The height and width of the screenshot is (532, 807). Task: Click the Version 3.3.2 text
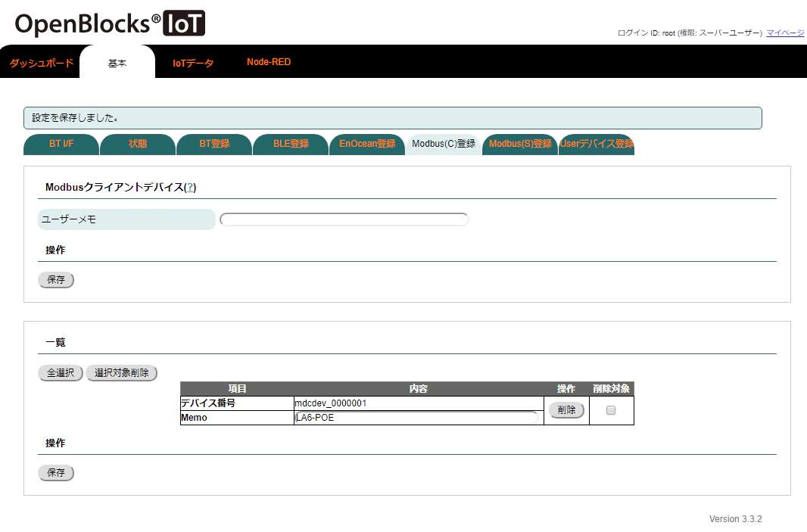tap(736, 519)
